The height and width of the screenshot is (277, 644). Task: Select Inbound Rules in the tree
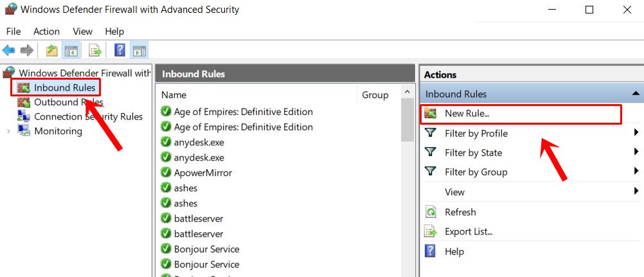(64, 87)
